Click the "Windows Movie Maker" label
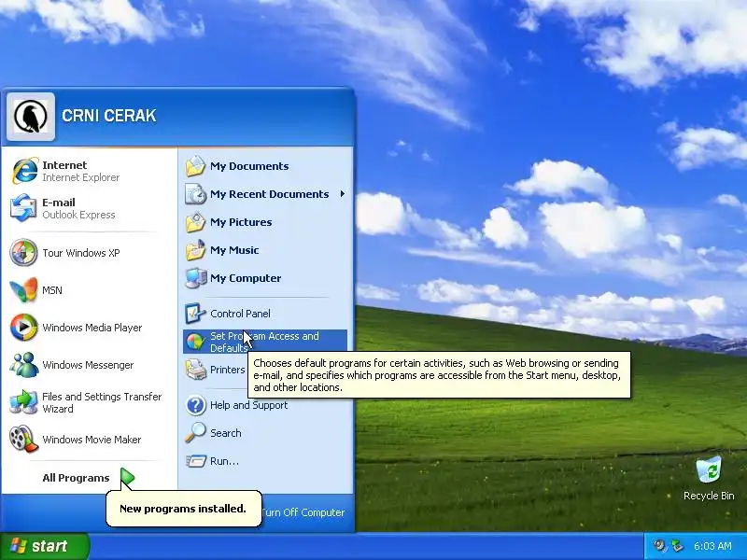 coord(92,440)
